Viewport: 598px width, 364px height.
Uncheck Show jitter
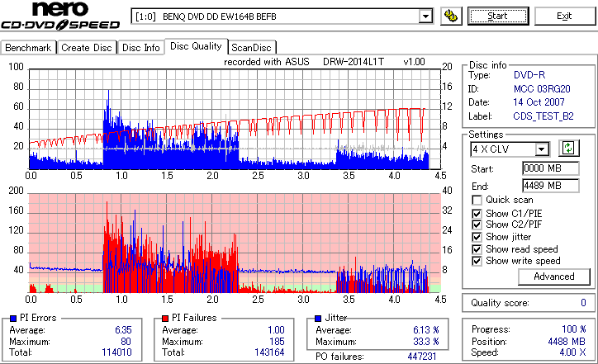(x=477, y=237)
